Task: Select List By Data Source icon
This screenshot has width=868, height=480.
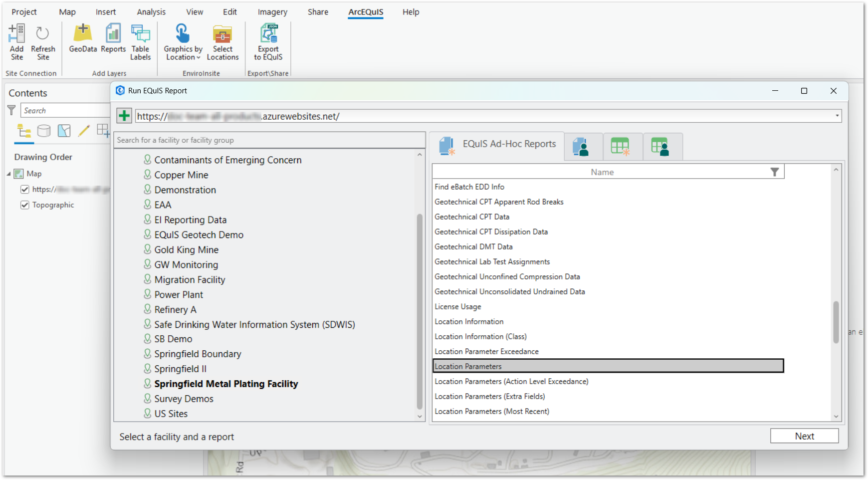Action: point(44,131)
